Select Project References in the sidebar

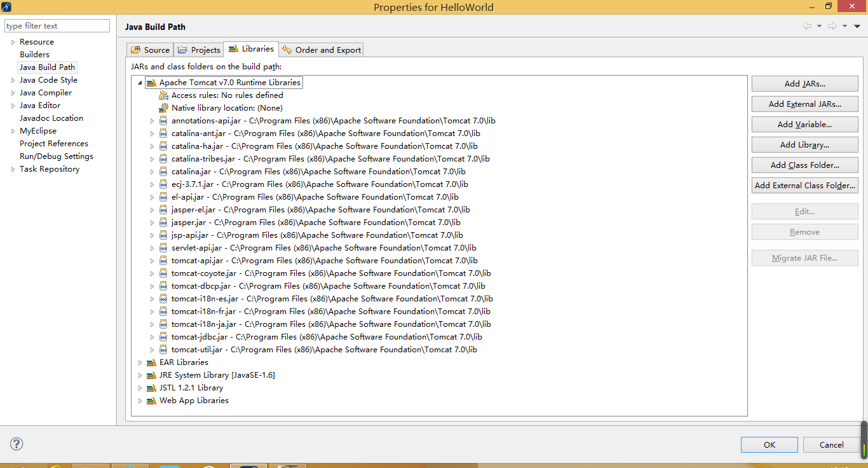(54, 144)
